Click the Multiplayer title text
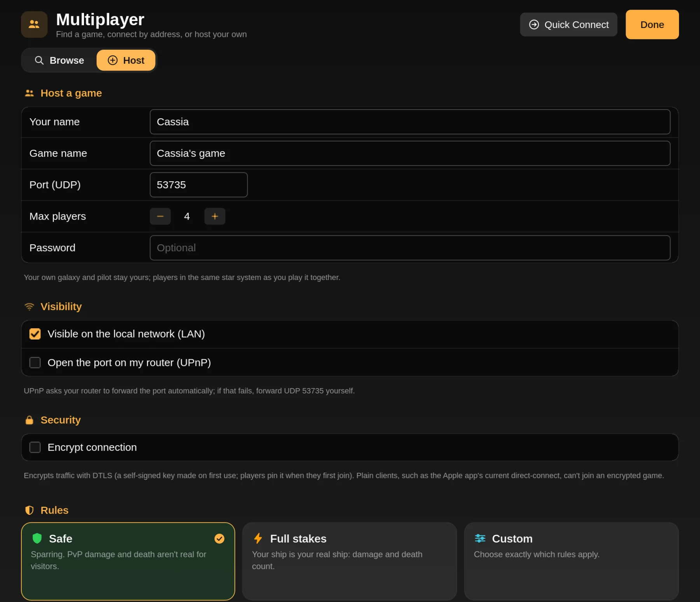Screen dimensions: 700x602 [x=100, y=19]
